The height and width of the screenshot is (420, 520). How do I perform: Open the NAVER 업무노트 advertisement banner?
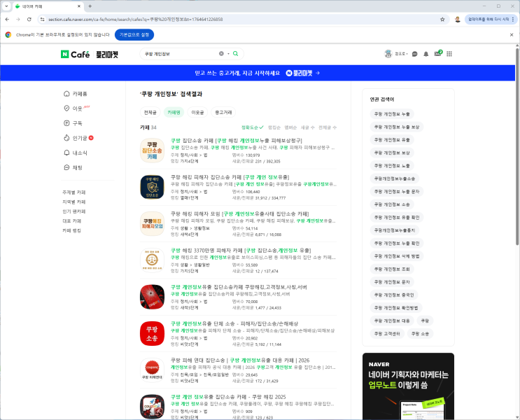[x=408, y=386]
